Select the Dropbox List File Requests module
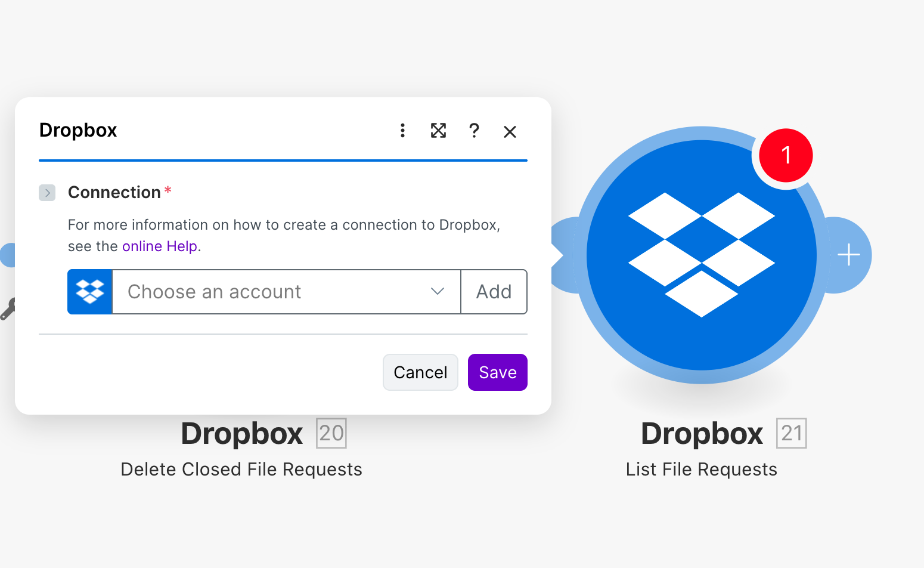Viewport: 924px width, 568px height. (702, 255)
